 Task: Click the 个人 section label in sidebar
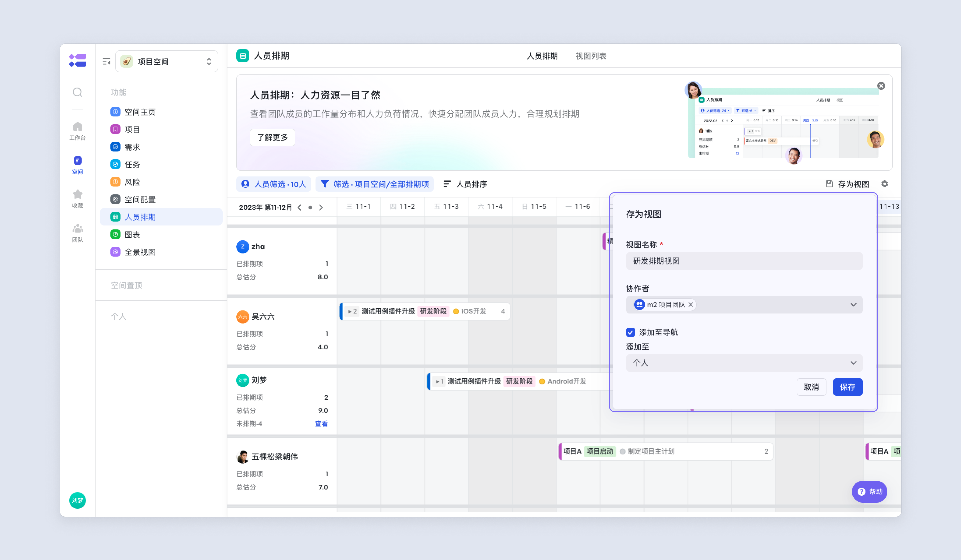coord(118,316)
